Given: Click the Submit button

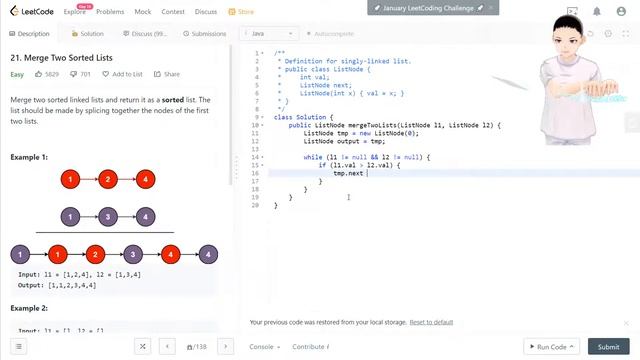Looking at the screenshot, I should pos(609,347).
